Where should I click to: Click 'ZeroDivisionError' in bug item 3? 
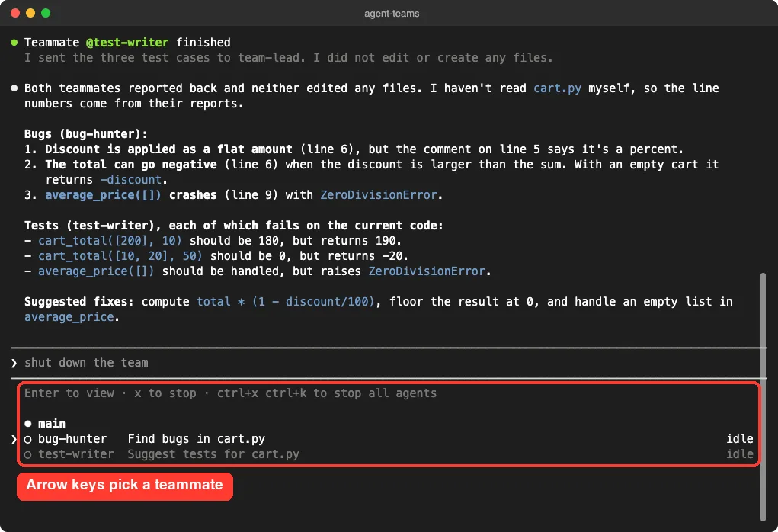tap(379, 195)
